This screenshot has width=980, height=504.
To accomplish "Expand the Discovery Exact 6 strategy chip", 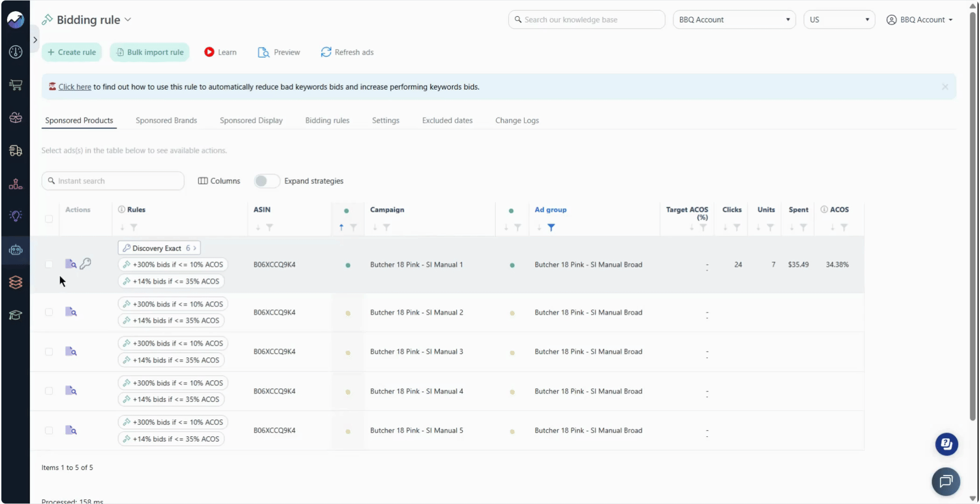I will point(159,248).
